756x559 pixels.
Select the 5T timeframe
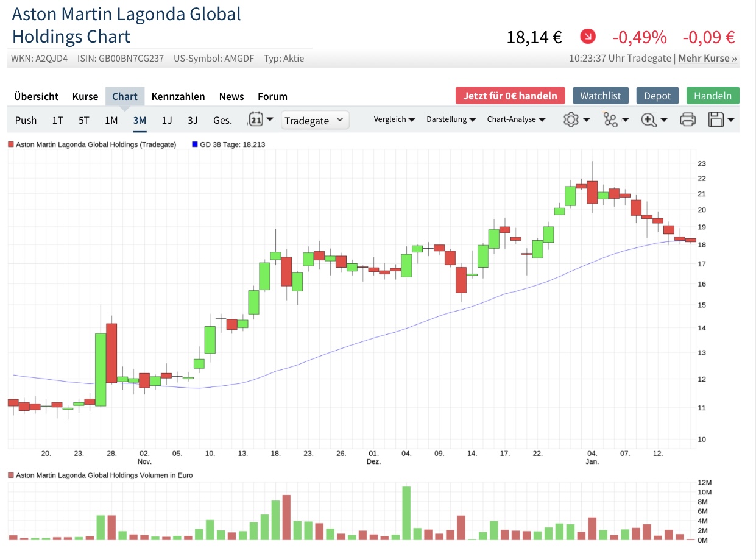pos(83,120)
